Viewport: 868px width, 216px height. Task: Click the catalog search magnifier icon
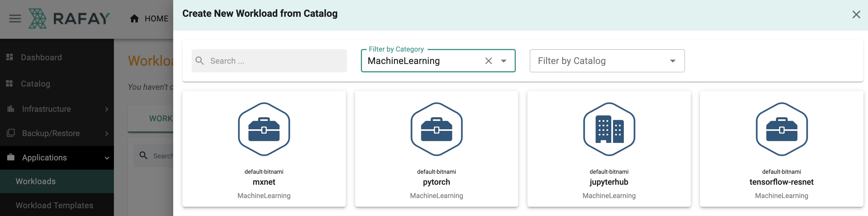[200, 61]
